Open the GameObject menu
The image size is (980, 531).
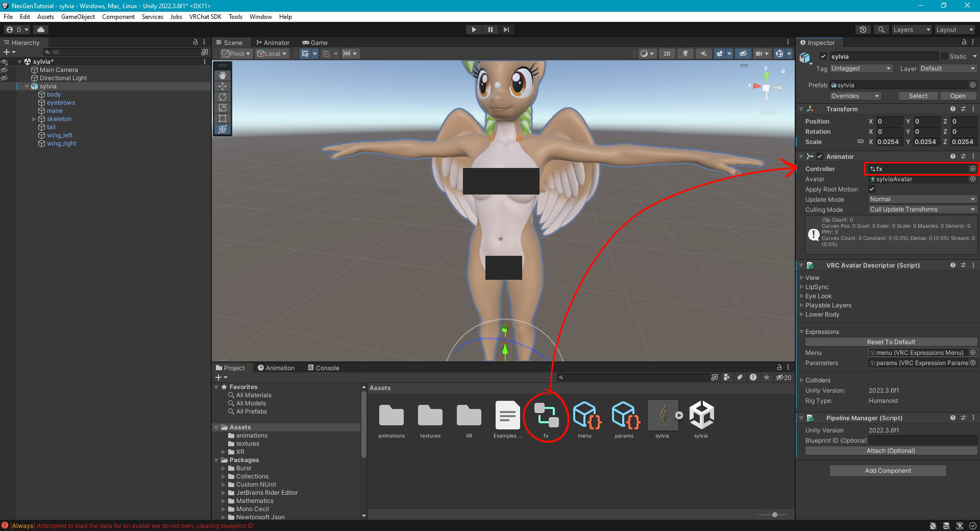pos(78,17)
